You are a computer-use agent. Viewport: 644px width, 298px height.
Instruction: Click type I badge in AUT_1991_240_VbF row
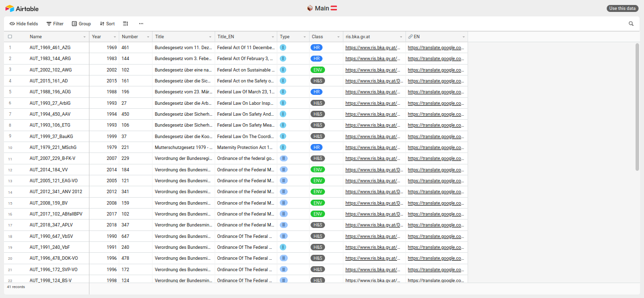[283, 247]
